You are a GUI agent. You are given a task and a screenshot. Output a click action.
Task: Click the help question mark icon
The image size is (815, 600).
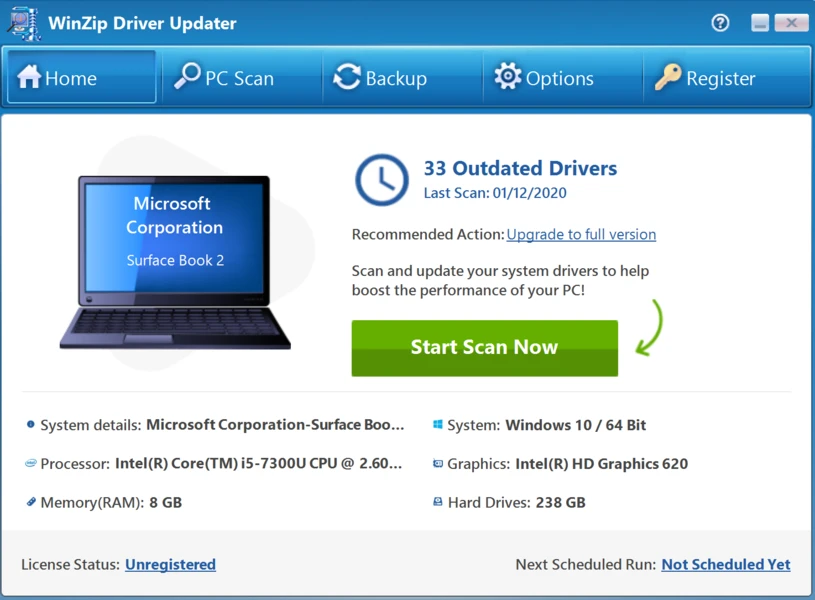click(x=720, y=23)
